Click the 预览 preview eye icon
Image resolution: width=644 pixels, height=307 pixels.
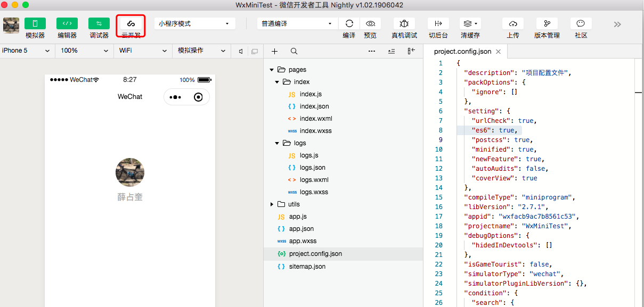[x=370, y=23]
